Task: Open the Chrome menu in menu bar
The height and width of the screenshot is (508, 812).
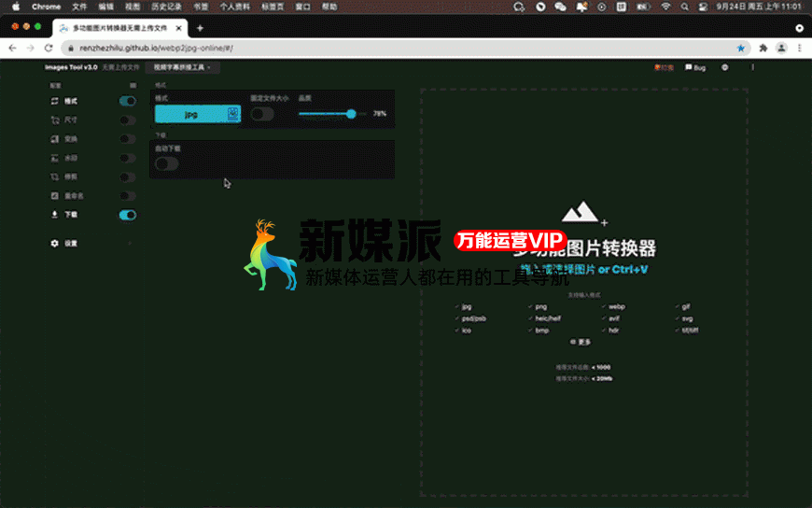Action: (46, 7)
